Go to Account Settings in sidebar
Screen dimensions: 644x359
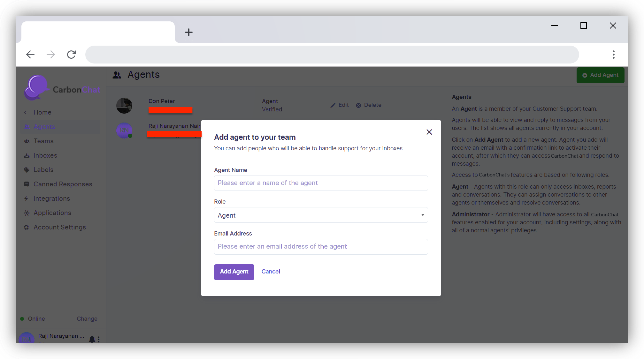pyautogui.click(x=60, y=227)
